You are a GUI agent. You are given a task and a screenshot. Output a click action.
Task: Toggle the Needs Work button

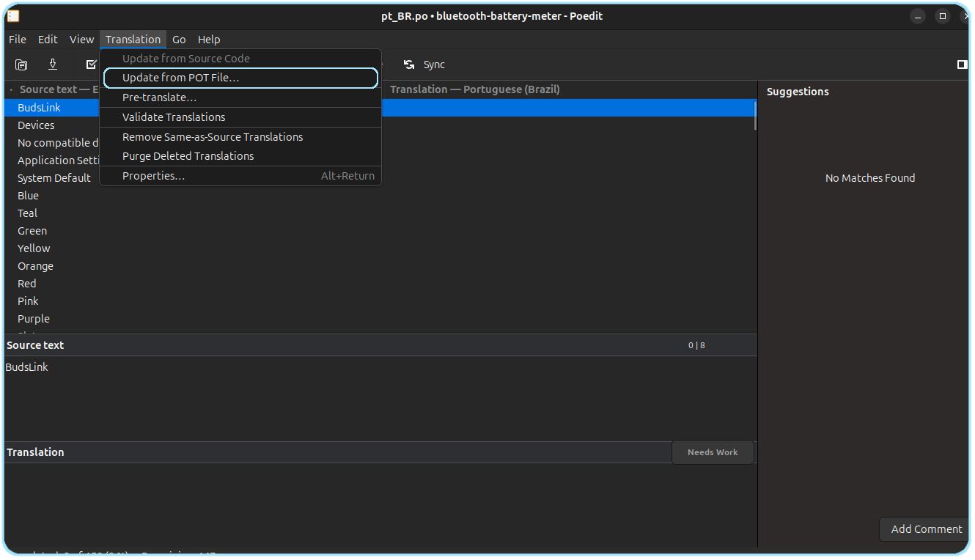coord(712,452)
